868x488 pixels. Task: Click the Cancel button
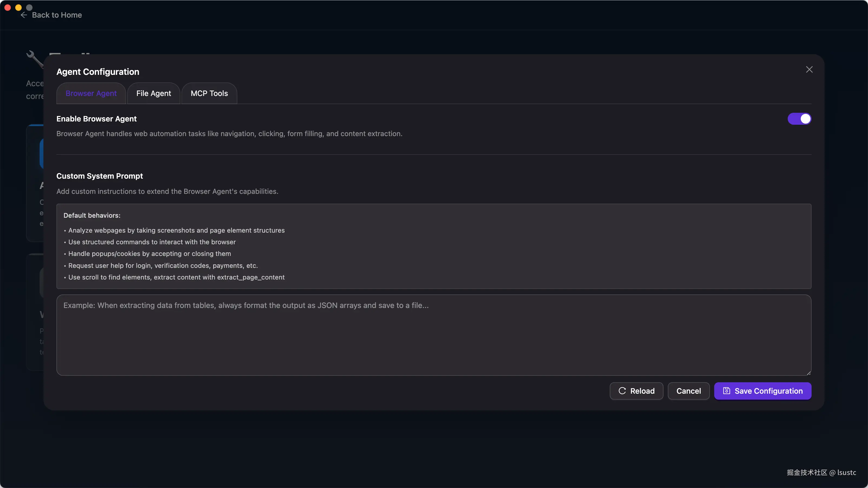[688, 391]
